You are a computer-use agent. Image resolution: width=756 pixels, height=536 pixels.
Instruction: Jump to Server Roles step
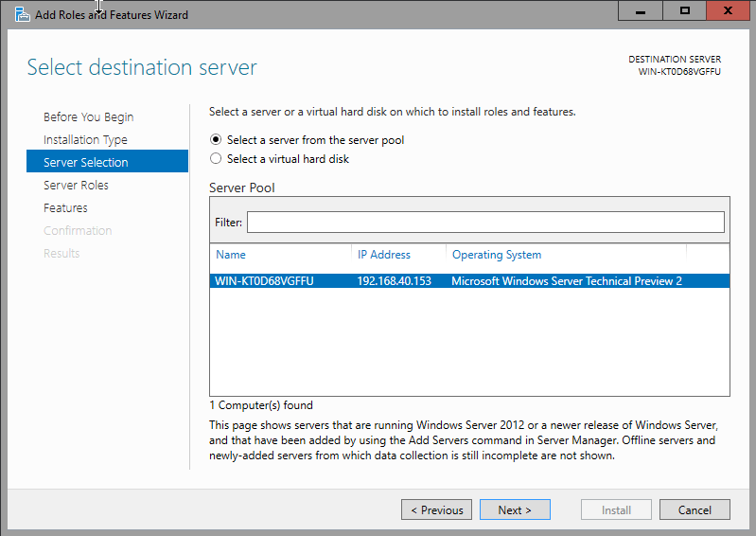(76, 186)
